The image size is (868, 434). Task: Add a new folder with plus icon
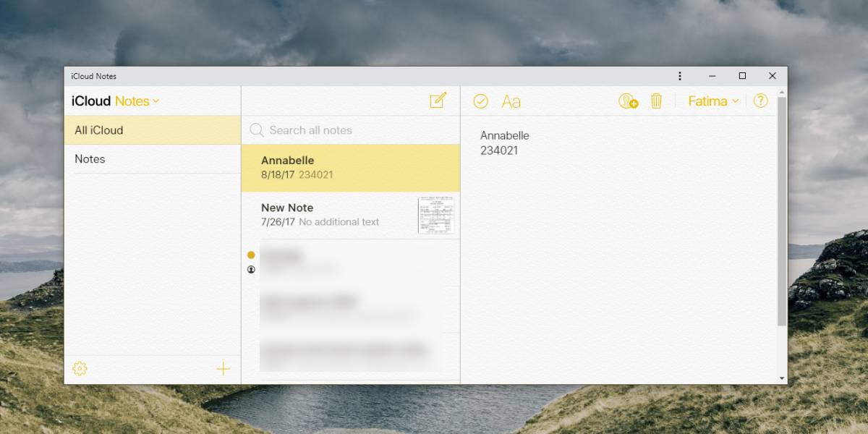click(224, 369)
